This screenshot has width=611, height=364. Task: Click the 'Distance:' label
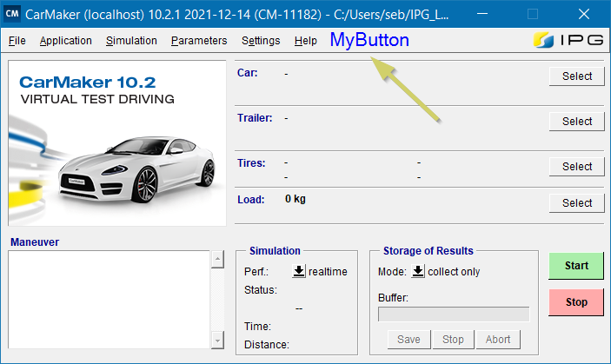click(x=267, y=345)
